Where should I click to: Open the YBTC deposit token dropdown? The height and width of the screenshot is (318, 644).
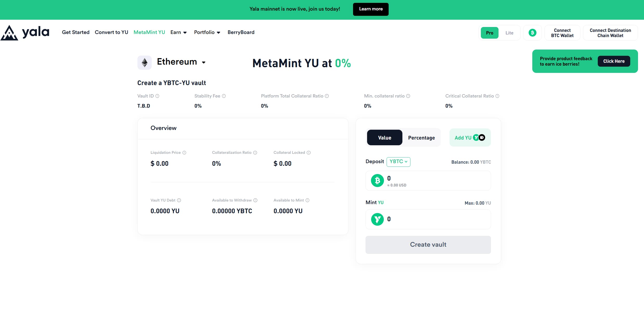[x=398, y=162]
